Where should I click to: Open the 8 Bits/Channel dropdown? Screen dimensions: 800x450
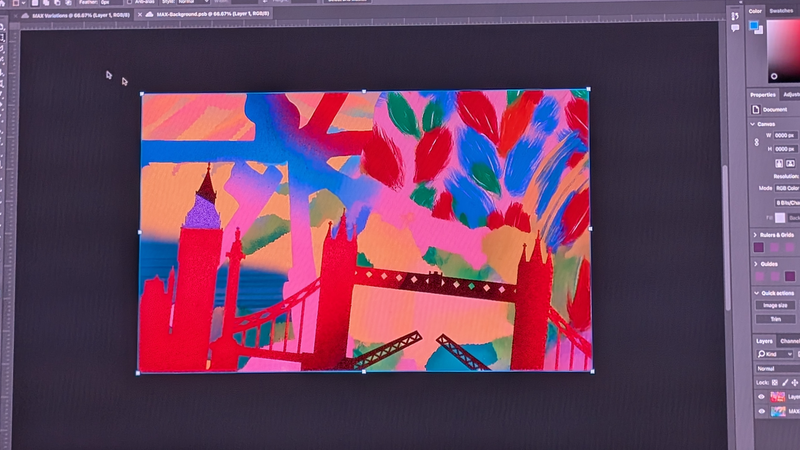[x=787, y=203]
